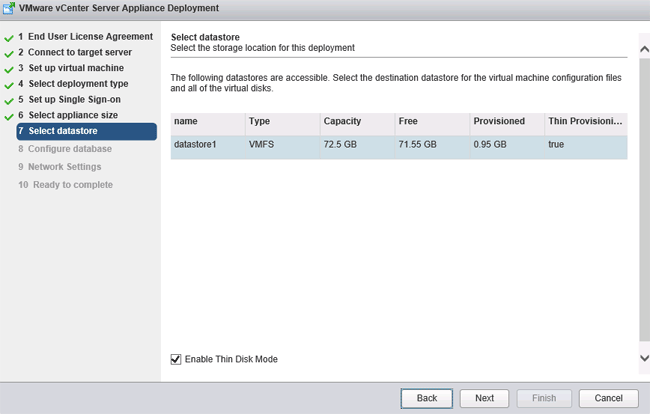Click the green checkmark beside Select deployment type
The width and height of the screenshot is (650, 414).
(9, 86)
